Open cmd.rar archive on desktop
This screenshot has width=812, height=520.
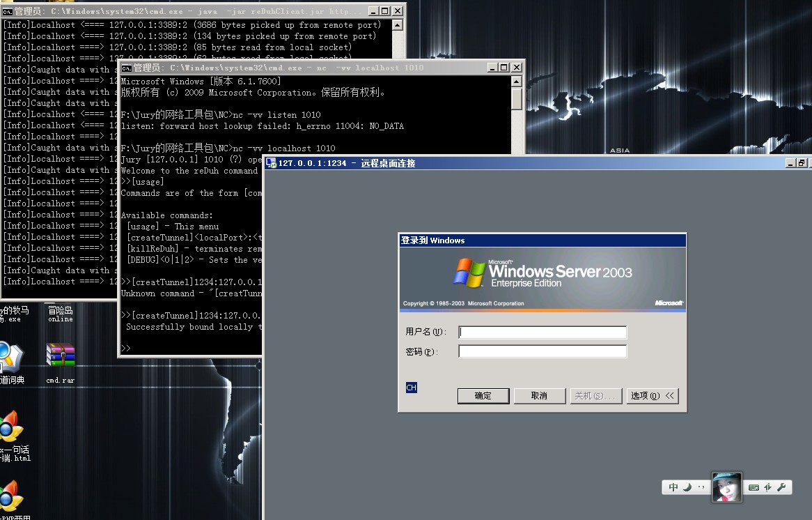point(60,362)
